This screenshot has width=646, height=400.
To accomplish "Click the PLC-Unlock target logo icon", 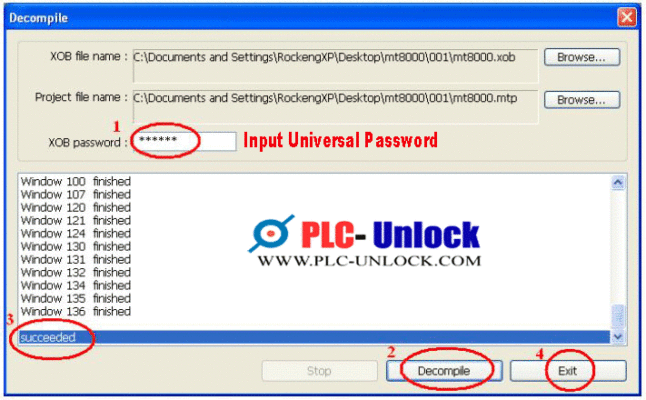I will 271,233.
